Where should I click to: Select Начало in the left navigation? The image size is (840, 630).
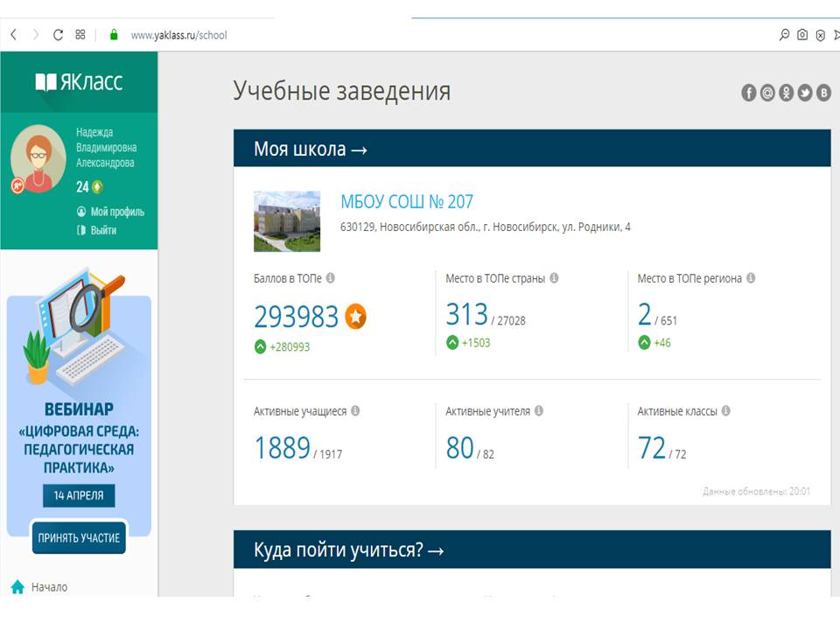[49, 587]
